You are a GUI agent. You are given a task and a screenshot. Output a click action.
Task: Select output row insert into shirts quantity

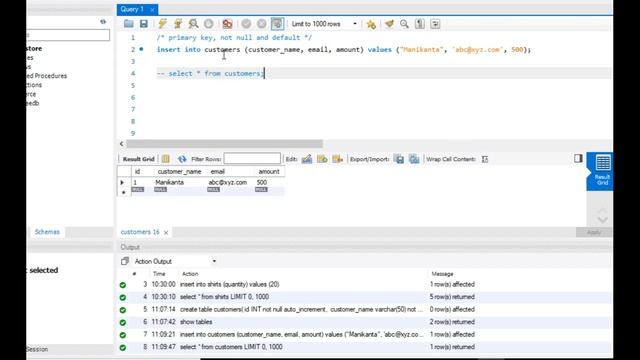coord(364,284)
